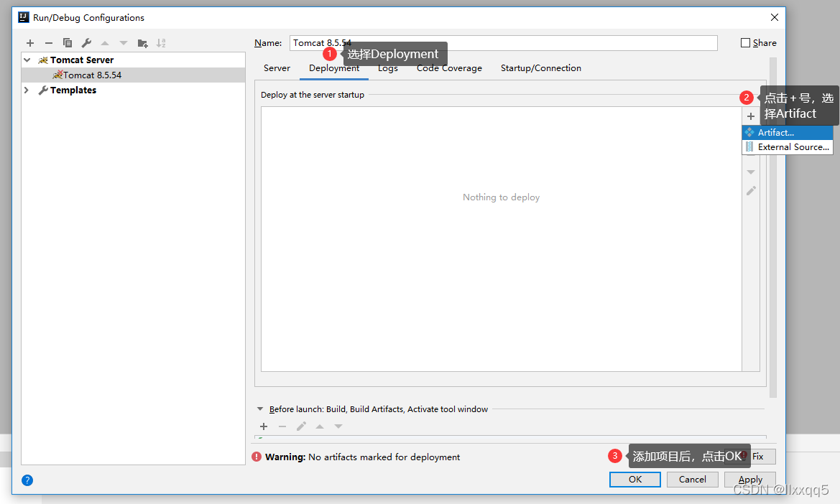This screenshot has width=840, height=504.
Task: Click the Cancel button
Action: point(692,480)
